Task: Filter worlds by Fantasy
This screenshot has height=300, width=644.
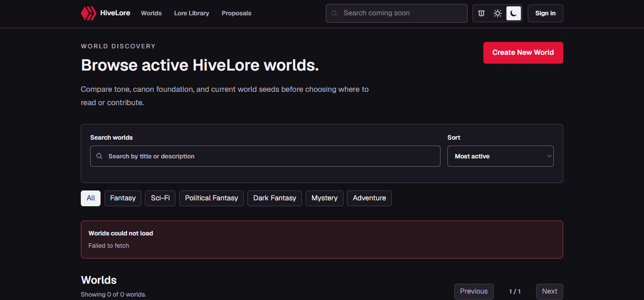Action: coord(123,198)
